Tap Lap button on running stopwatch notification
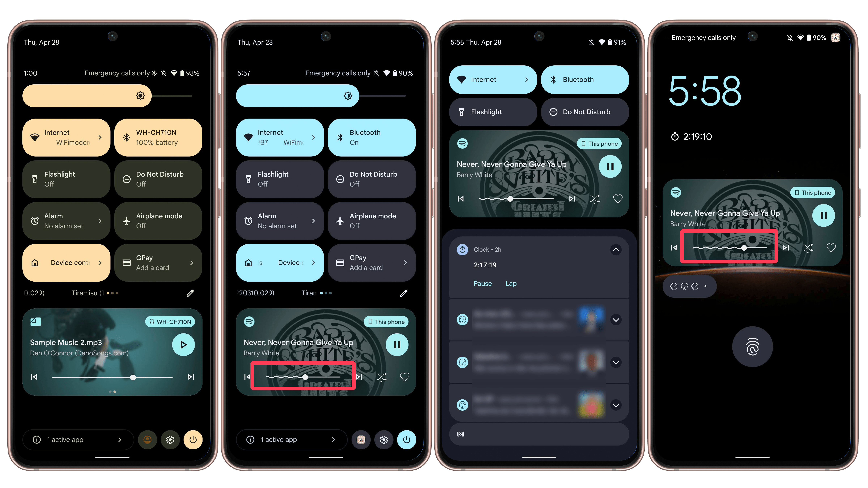 (x=511, y=283)
